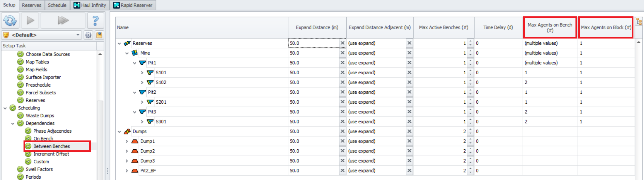Increase Max Active Benches for Dumps row
644x180 pixels.
point(470,130)
